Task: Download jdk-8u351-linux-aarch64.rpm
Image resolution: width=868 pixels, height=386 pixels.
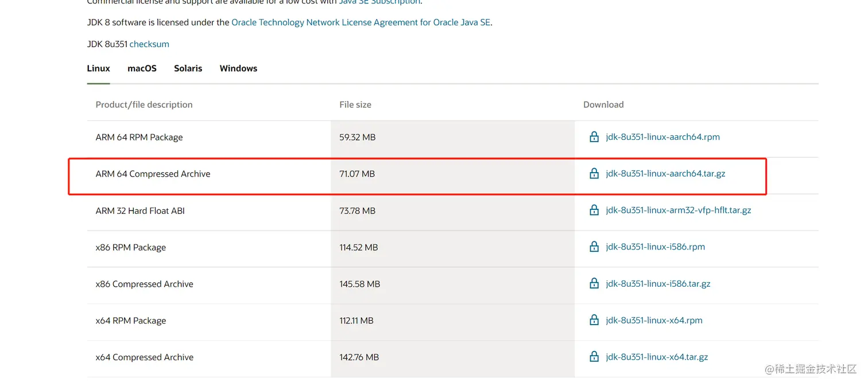Action: (x=662, y=137)
